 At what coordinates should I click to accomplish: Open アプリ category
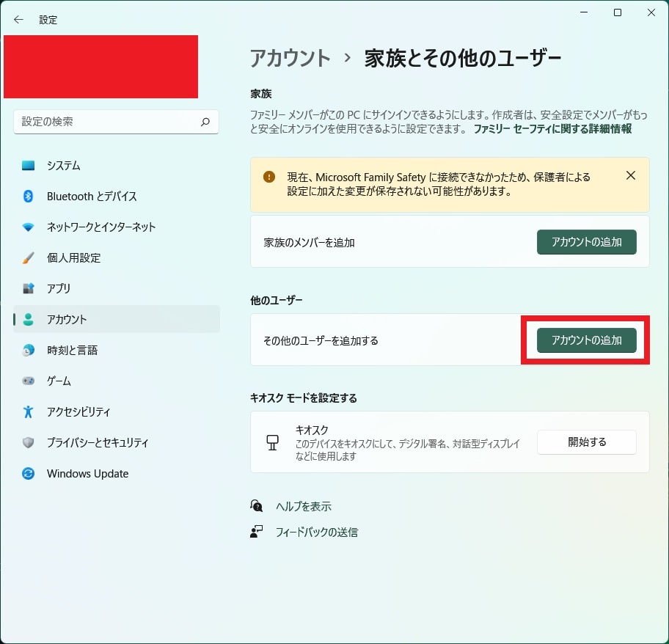click(x=117, y=289)
